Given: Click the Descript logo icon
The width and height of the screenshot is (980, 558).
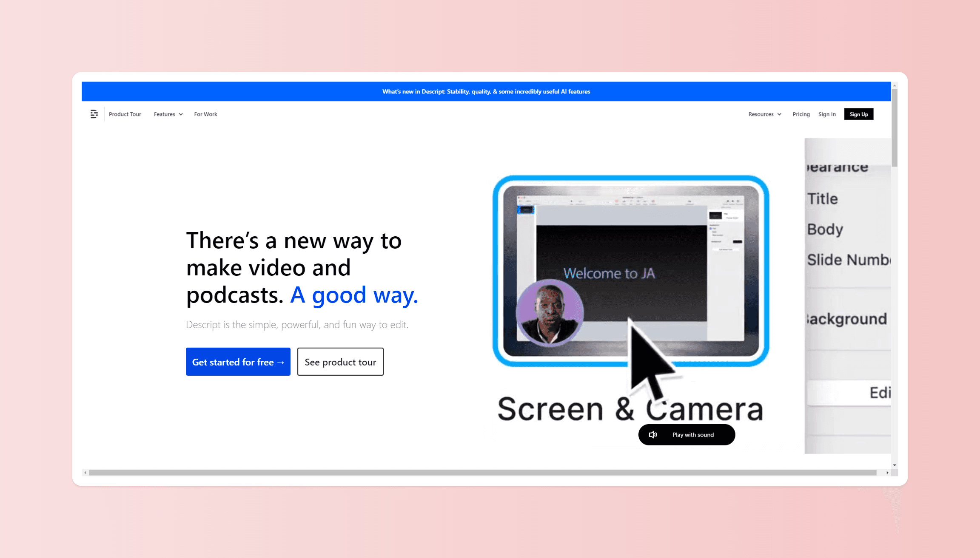Looking at the screenshot, I should (x=94, y=114).
